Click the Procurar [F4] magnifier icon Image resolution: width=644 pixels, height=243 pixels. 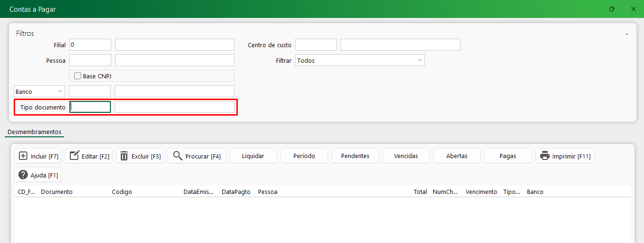177,156
